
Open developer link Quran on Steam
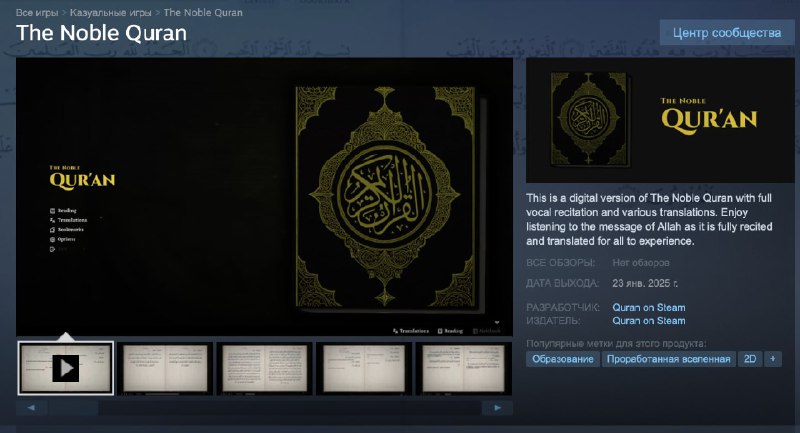point(648,307)
